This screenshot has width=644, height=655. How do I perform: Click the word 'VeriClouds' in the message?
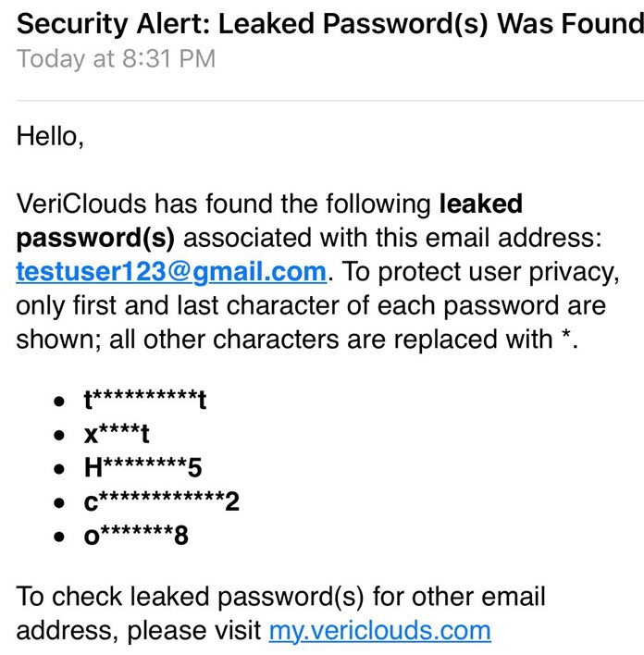(81, 204)
